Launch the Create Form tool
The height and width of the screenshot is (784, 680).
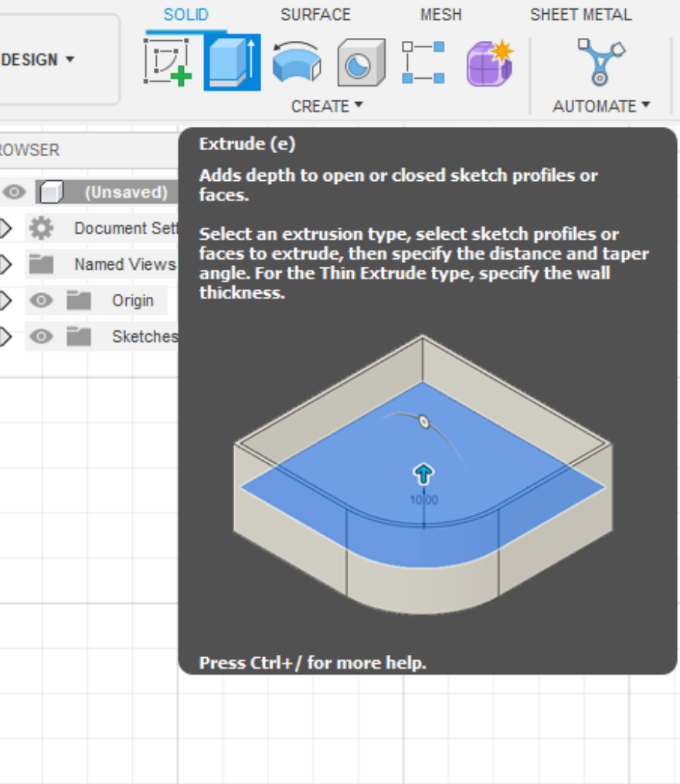click(488, 63)
